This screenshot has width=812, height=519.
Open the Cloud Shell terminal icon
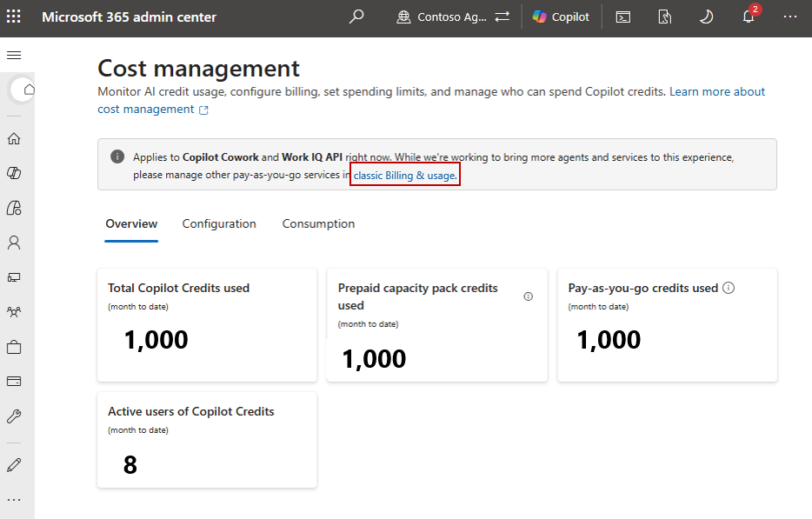[623, 17]
